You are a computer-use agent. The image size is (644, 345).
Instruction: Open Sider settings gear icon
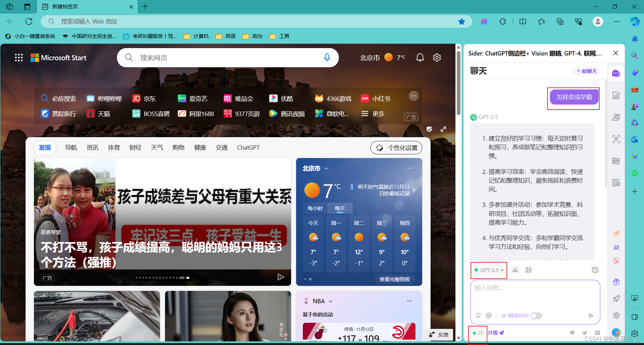tap(616, 315)
